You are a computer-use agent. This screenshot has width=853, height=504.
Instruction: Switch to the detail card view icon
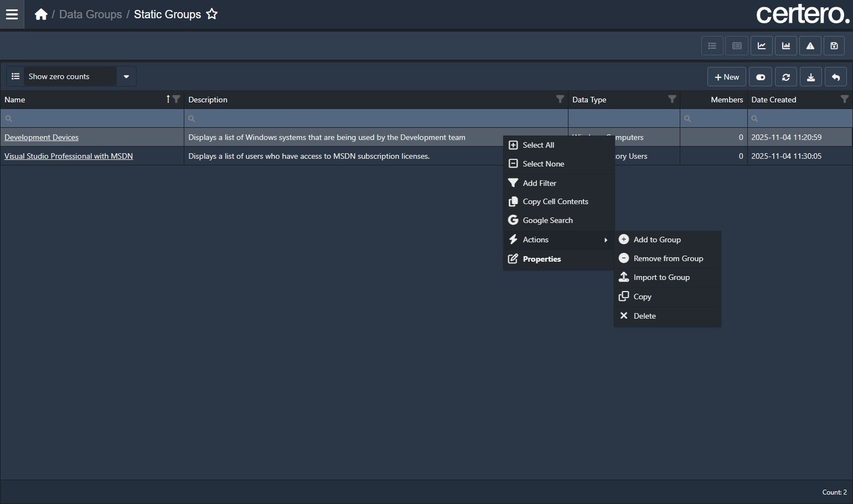737,46
